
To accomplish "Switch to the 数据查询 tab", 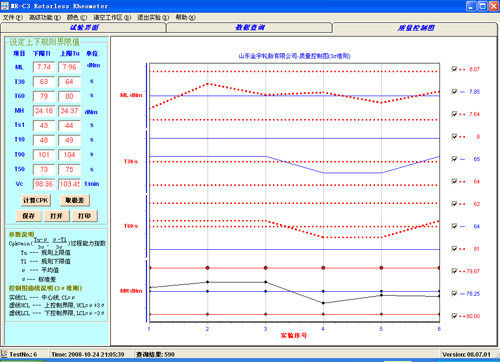I will [x=249, y=28].
